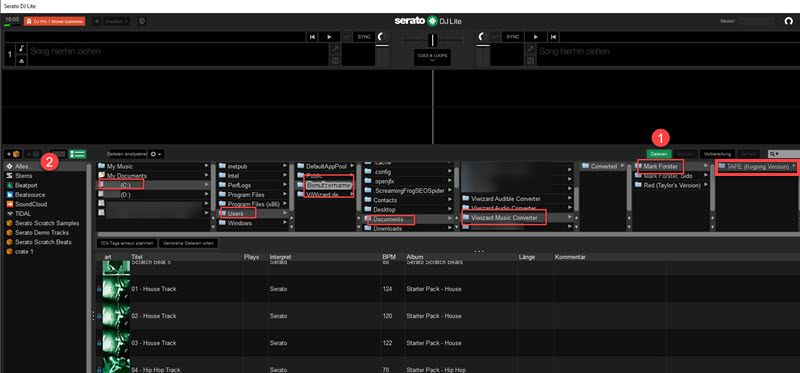Click Verlorene Dateien orten button

189,243
